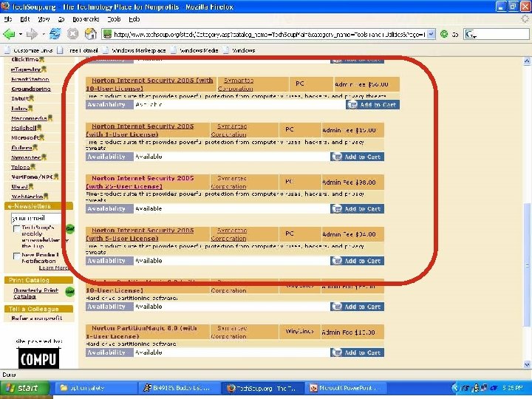Open Refer a nonprofit link
This screenshot has width=532, height=399.
click(x=37, y=318)
